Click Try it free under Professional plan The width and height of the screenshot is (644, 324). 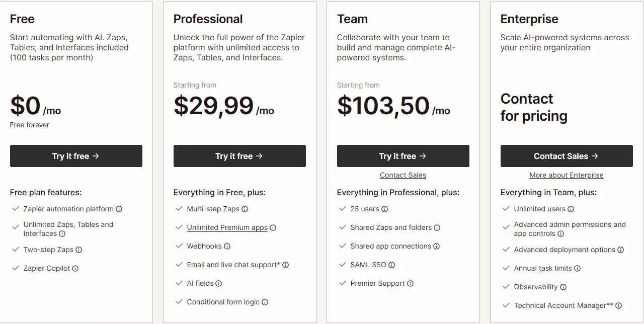tap(239, 156)
